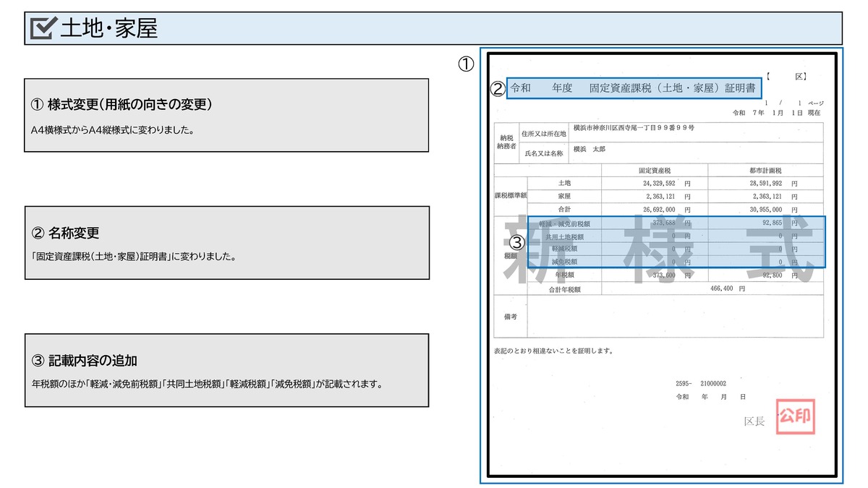Select the ① heading icon in 様式変更 box
The image size is (868, 488).
[35, 107]
